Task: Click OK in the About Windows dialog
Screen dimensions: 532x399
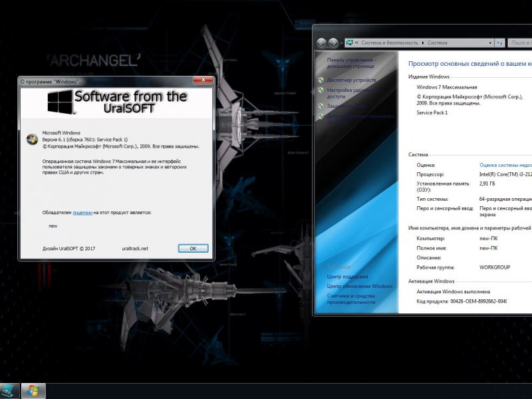Action: [x=193, y=248]
